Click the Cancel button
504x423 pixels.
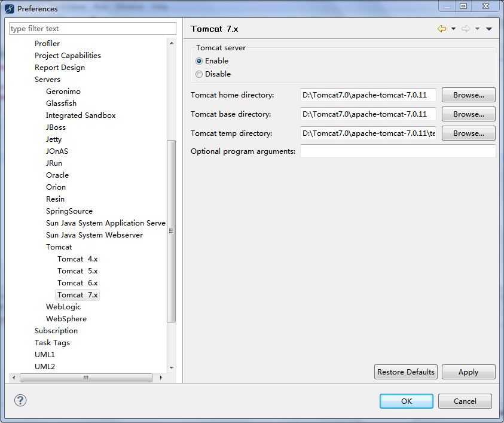coord(465,401)
